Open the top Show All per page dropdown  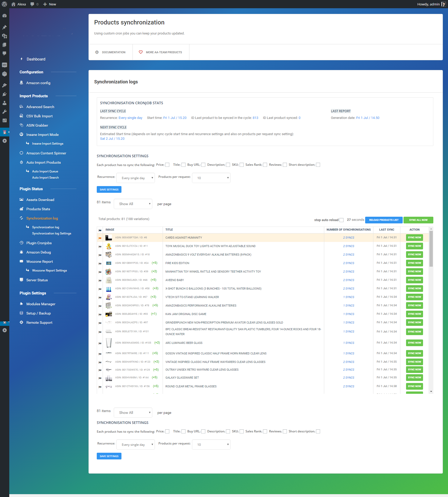[133, 204]
